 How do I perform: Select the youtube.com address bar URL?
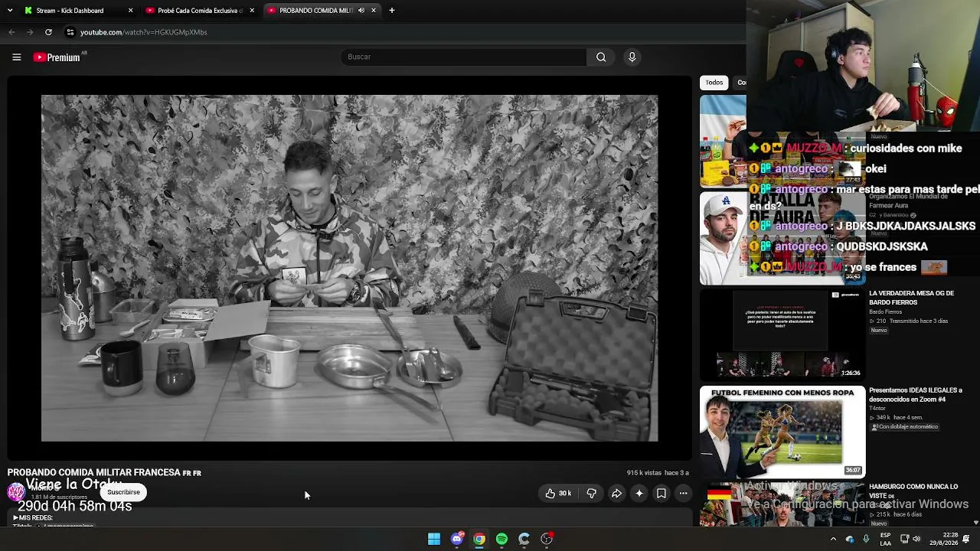[x=144, y=32]
